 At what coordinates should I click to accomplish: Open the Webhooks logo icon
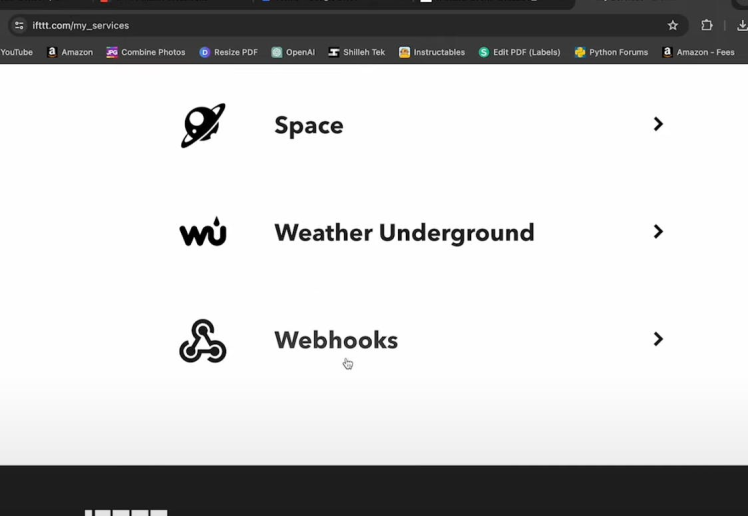(203, 341)
